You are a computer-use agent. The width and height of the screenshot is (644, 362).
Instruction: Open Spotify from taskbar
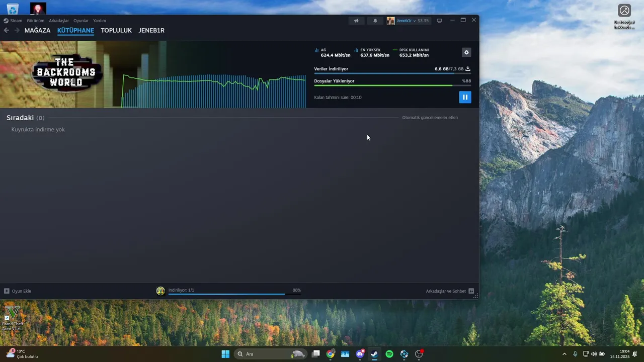tap(389, 354)
